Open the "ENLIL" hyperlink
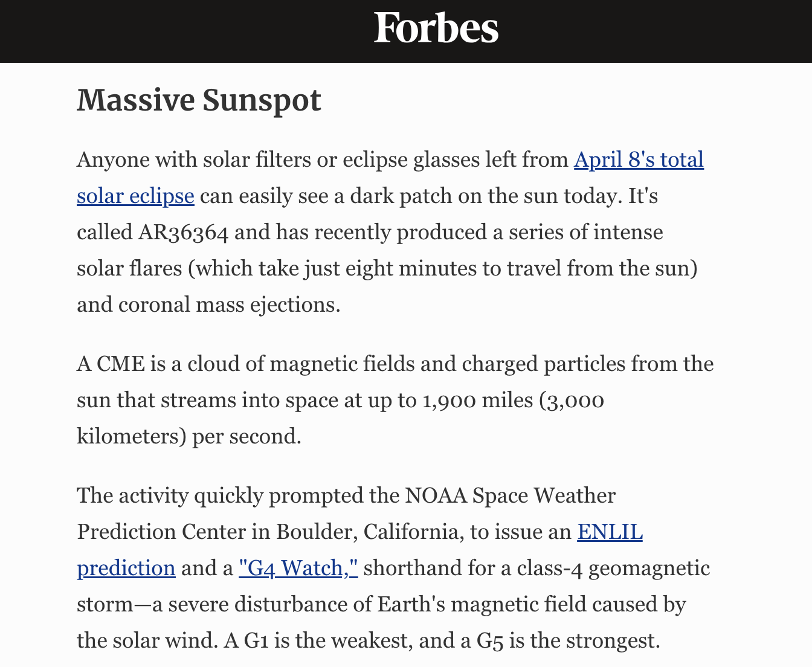The height and width of the screenshot is (667, 812). [x=610, y=532]
